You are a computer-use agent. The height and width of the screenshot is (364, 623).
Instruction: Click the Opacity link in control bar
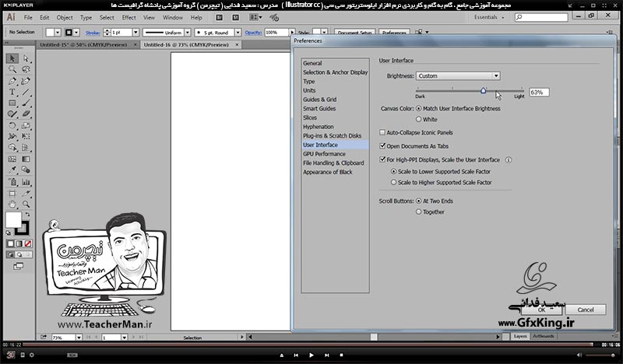(x=253, y=33)
